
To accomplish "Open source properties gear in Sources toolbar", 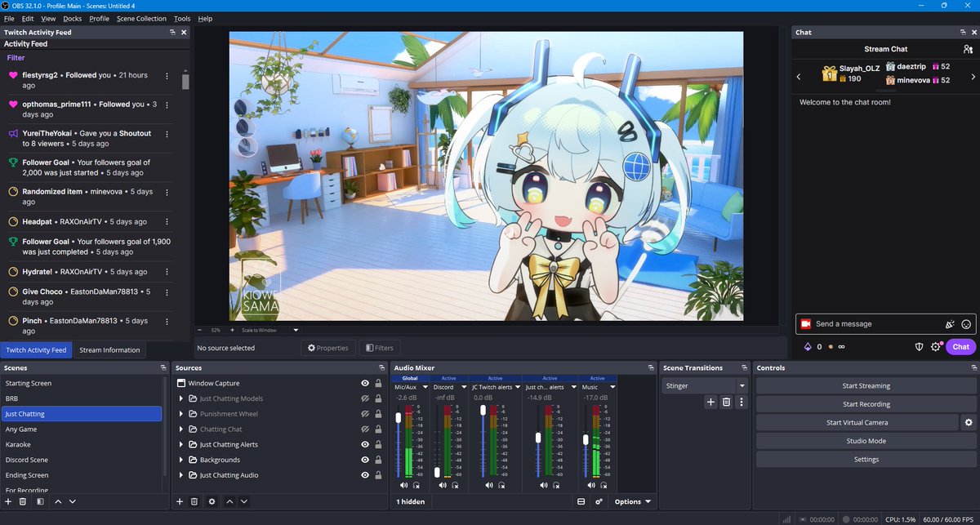I will tap(212, 501).
